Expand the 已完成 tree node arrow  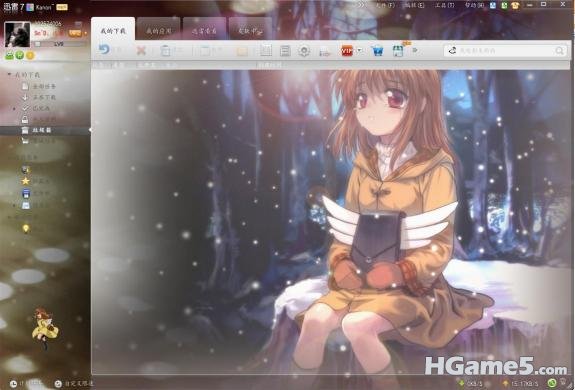point(15,108)
